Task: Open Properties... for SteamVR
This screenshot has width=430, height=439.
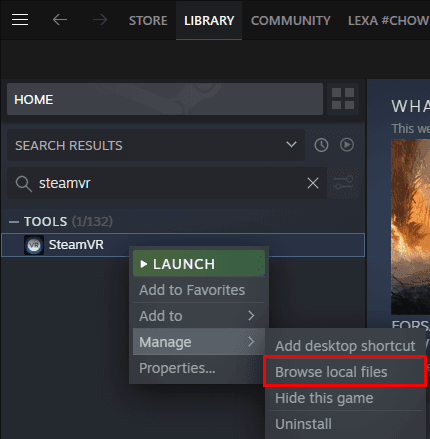Action: pyautogui.click(x=199, y=368)
